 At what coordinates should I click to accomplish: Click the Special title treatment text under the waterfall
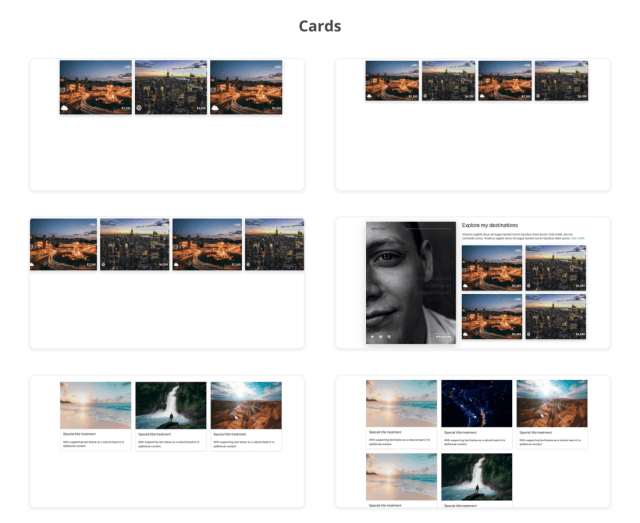click(156, 434)
